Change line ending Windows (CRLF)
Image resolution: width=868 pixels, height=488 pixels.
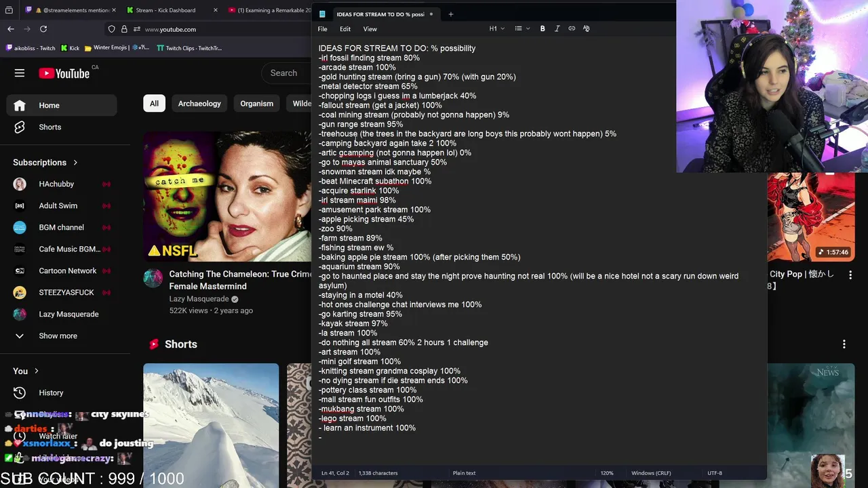(x=651, y=473)
